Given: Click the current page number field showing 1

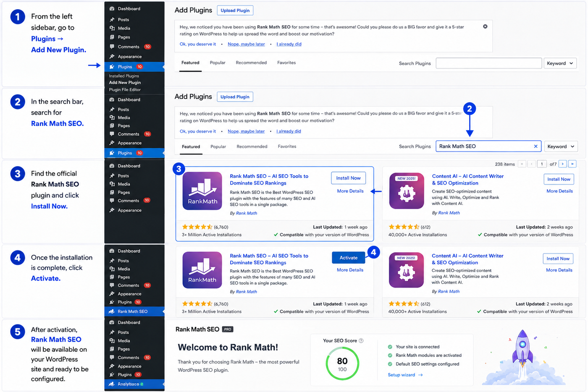Looking at the screenshot, I should pos(542,164).
